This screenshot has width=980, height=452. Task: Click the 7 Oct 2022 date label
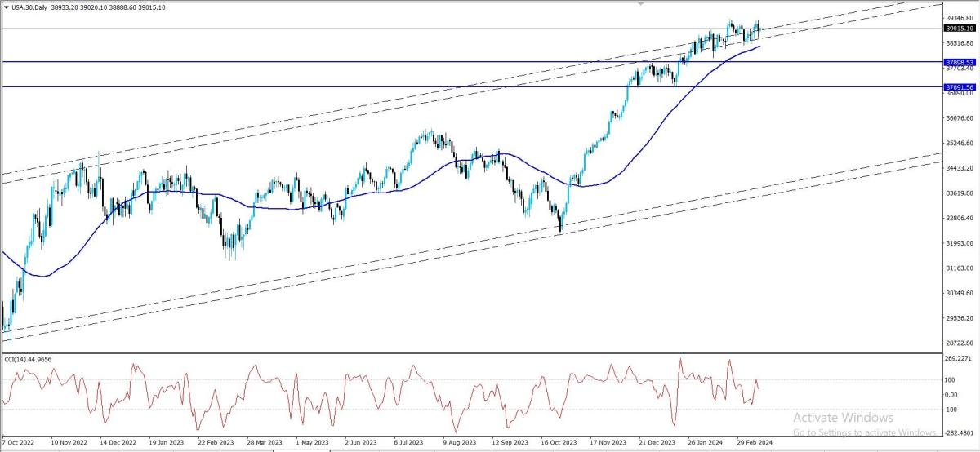click(20, 442)
